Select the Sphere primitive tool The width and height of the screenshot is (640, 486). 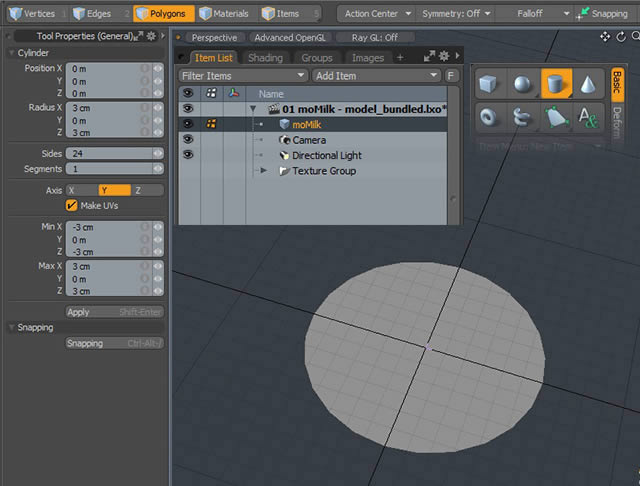point(522,84)
